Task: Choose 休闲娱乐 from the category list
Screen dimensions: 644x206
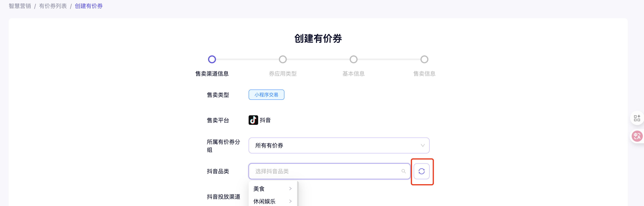Action: coord(264,201)
